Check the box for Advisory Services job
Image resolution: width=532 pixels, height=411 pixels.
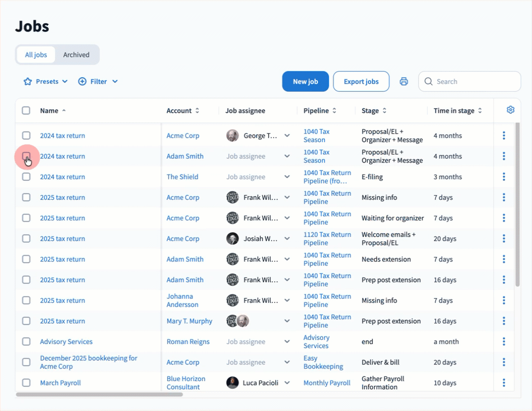26,341
